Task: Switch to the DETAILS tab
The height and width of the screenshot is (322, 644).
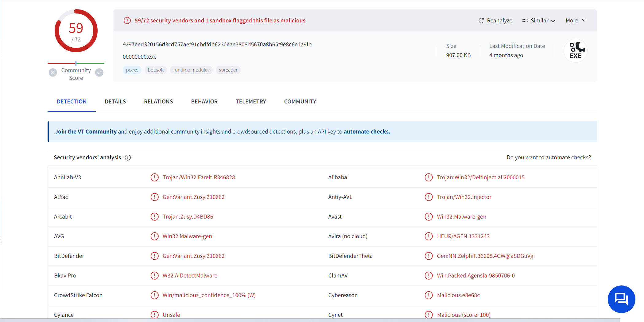Action: (115, 102)
